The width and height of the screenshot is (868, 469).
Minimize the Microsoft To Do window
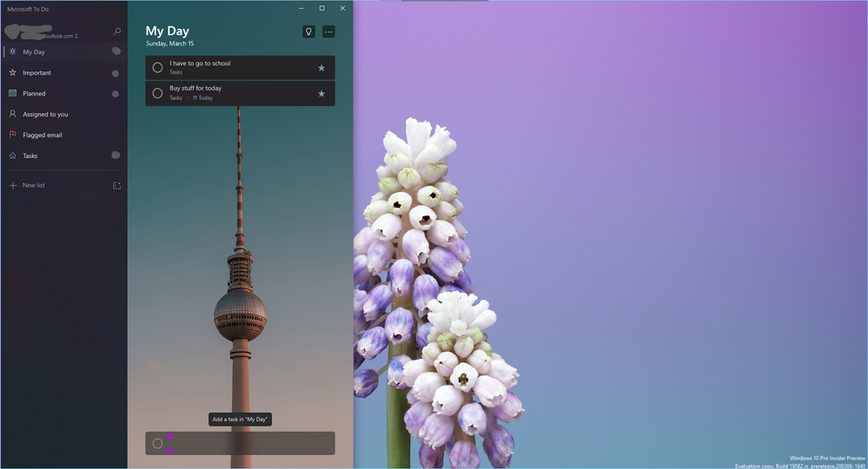pyautogui.click(x=301, y=9)
